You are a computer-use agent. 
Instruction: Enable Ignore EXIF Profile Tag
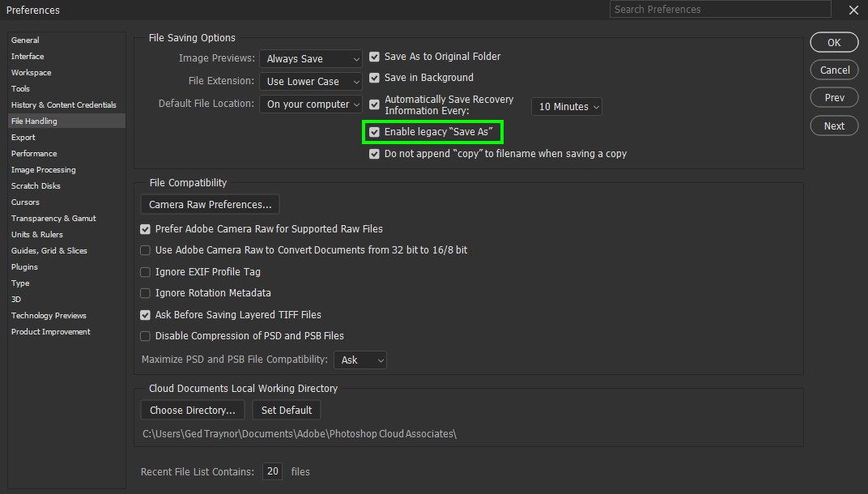click(145, 272)
